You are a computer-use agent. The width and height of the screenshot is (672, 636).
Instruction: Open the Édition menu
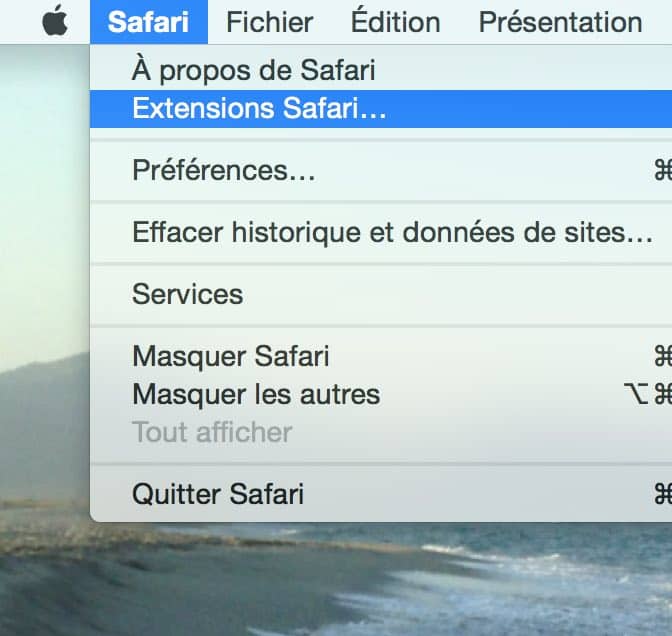pyautogui.click(x=396, y=21)
